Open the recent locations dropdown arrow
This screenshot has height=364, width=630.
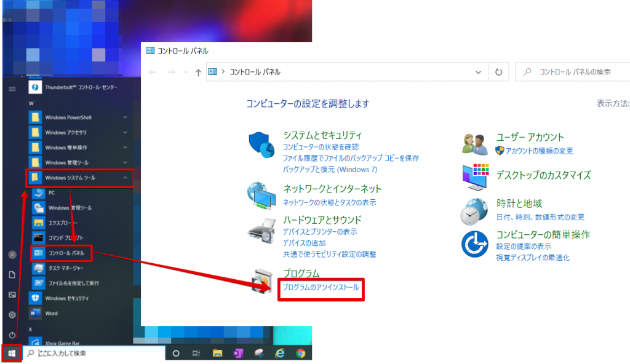point(186,73)
